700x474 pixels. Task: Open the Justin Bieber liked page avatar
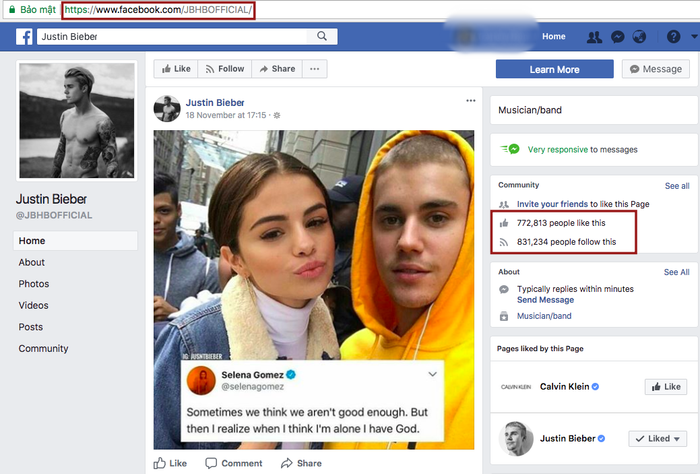point(516,439)
